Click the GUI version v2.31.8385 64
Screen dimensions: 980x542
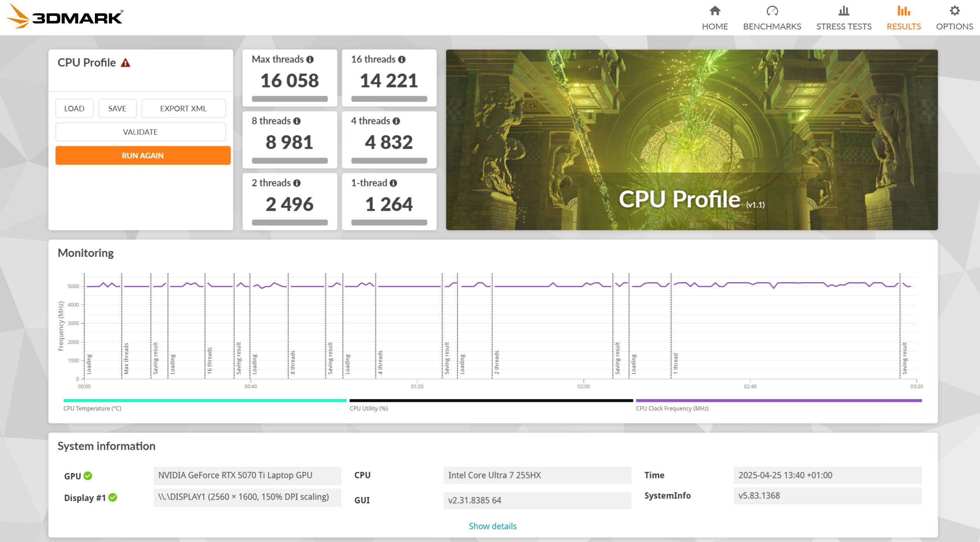click(x=537, y=500)
